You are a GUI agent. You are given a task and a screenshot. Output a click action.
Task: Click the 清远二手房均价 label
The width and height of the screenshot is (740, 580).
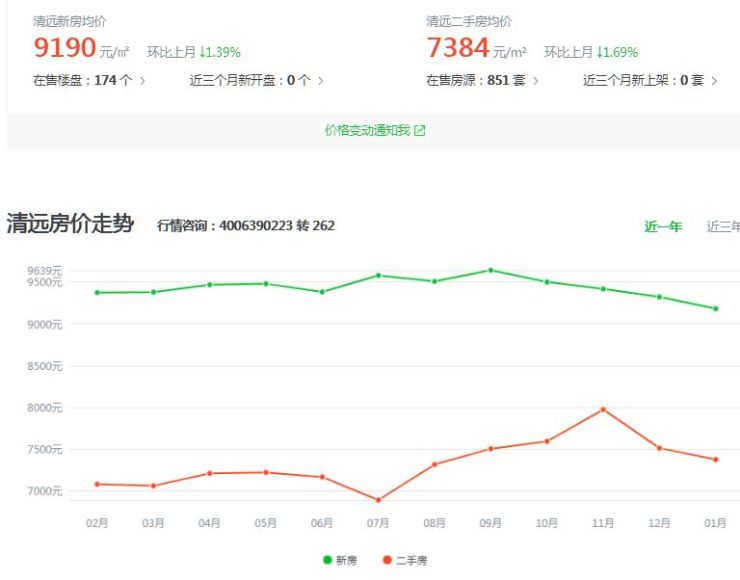pos(469,21)
